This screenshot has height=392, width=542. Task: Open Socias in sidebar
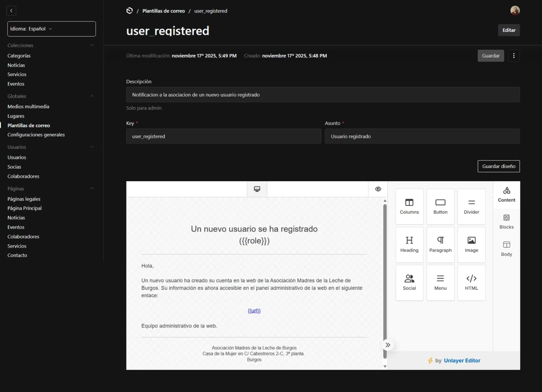(x=14, y=167)
